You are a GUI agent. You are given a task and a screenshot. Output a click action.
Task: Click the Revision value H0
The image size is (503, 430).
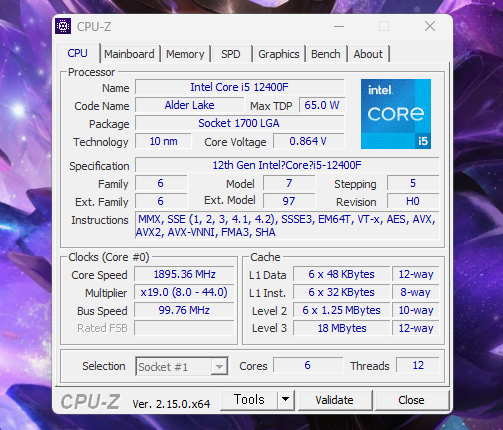pos(413,201)
